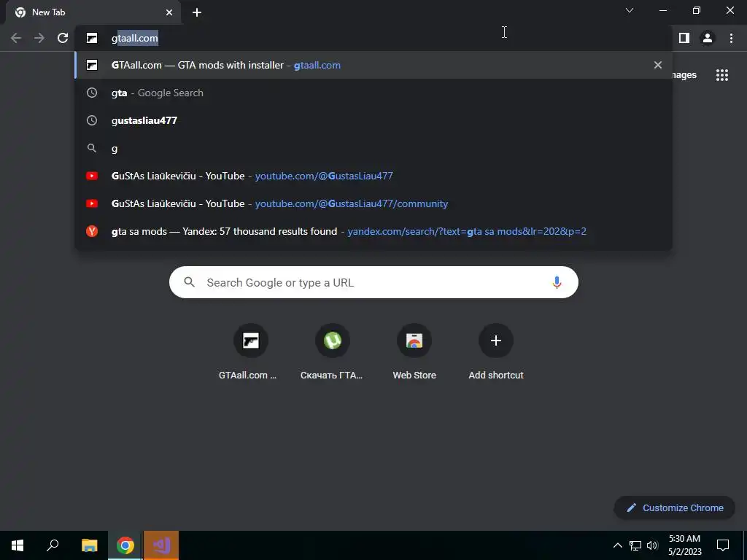
Task: Open a new tab with plus icon
Action: coord(197,12)
